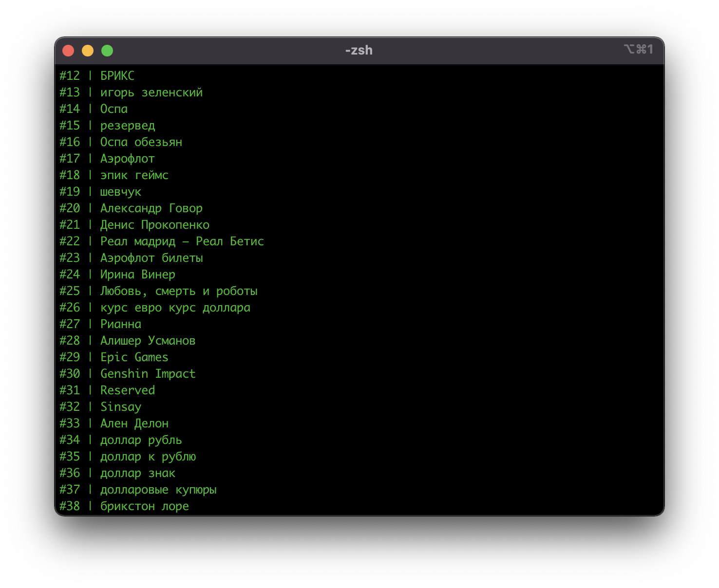Click on line #15 резервед
Screen dimensions: 719x588
pyautogui.click(x=127, y=126)
